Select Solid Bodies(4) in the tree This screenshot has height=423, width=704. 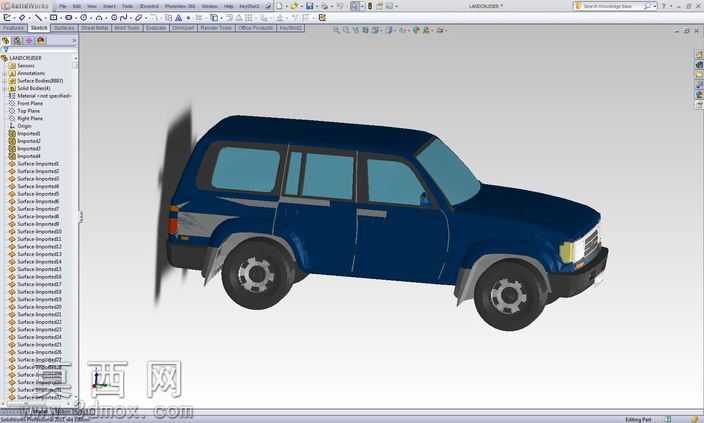click(34, 88)
